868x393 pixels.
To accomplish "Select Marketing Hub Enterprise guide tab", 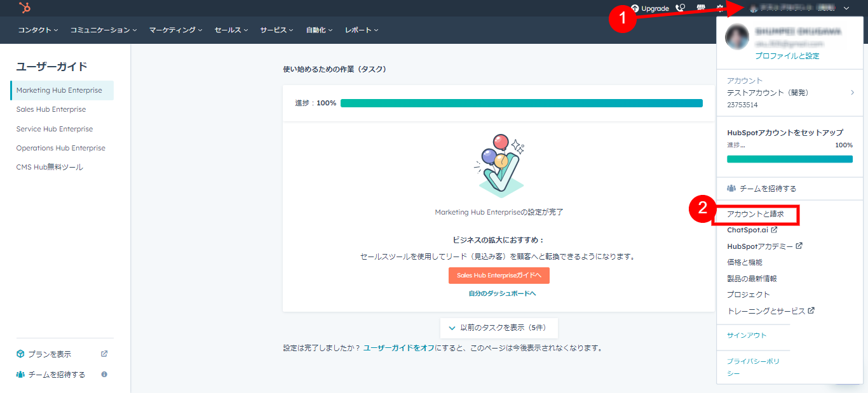I will click(x=62, y=90).
